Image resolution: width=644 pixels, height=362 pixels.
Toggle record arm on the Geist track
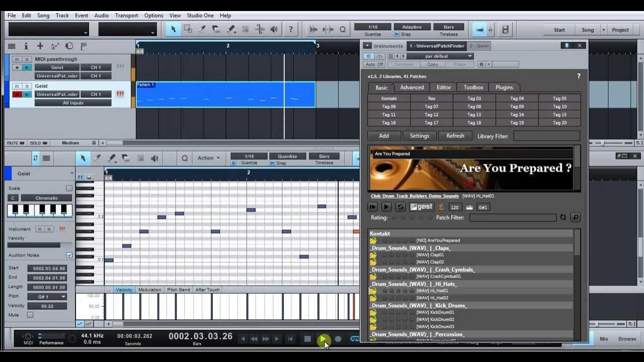click(x=17, y=95)
